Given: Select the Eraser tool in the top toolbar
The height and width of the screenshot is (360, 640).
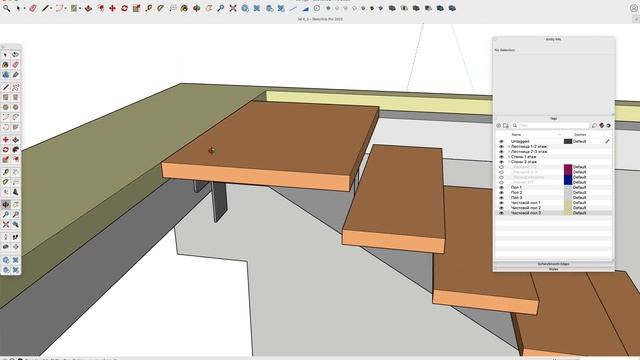Looking at the screenshot, I should pos(33,8).
